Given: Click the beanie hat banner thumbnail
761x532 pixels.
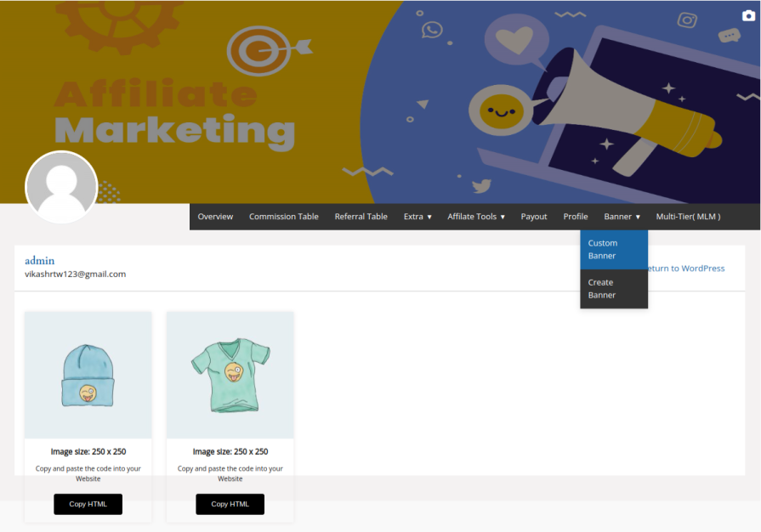Looking at the screenshot, I should [88, 375].
